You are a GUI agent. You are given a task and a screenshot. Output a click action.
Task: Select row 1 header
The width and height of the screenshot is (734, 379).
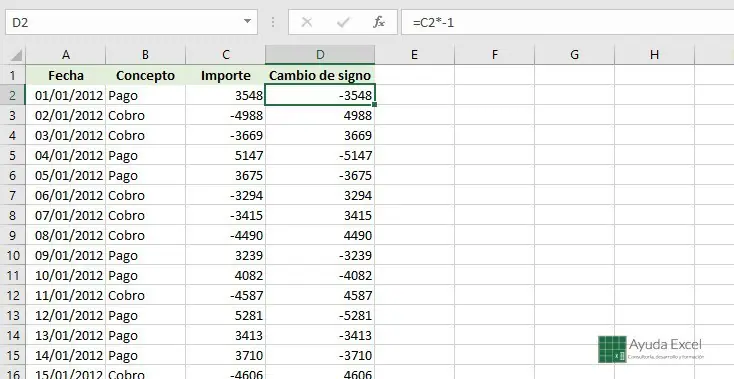pyautogui.click(x=13, y=75)
